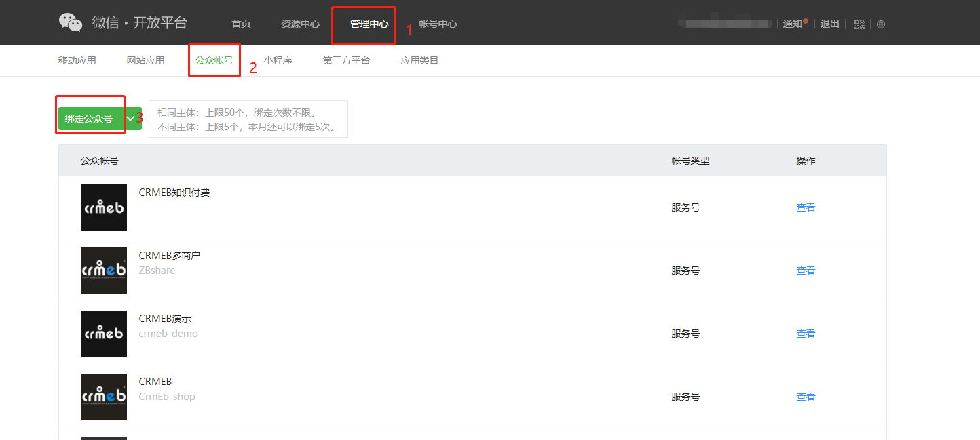Screen dimensions: 980x440
Task: Click the WeChat logo icon
Action: pos(71,22)
